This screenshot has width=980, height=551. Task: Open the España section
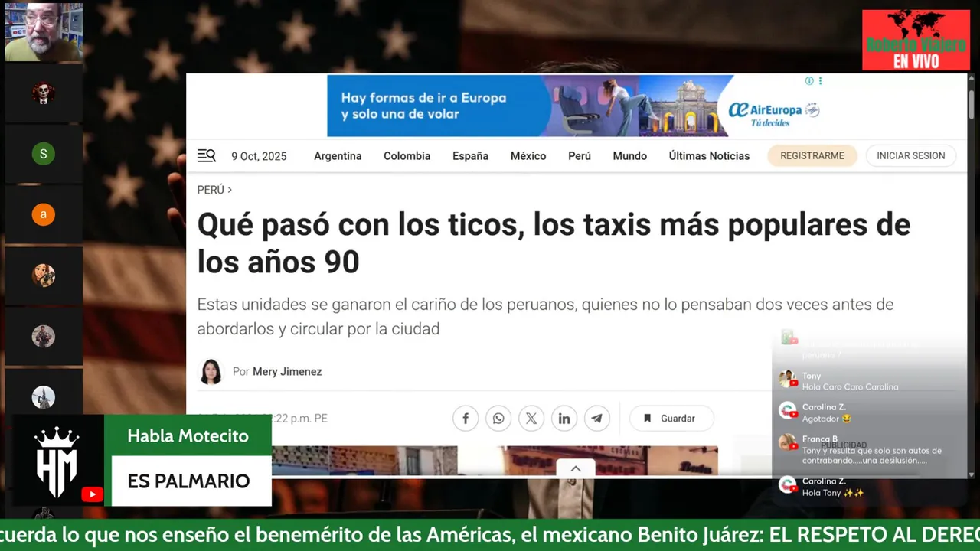[470, 156]
